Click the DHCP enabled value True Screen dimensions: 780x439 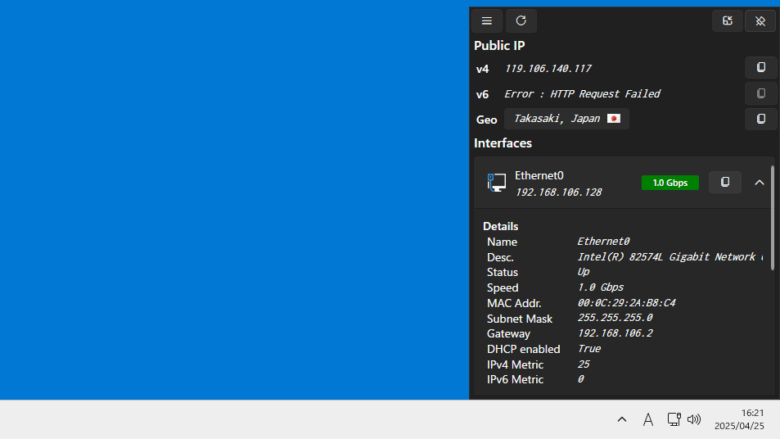[x=589, y=349]
